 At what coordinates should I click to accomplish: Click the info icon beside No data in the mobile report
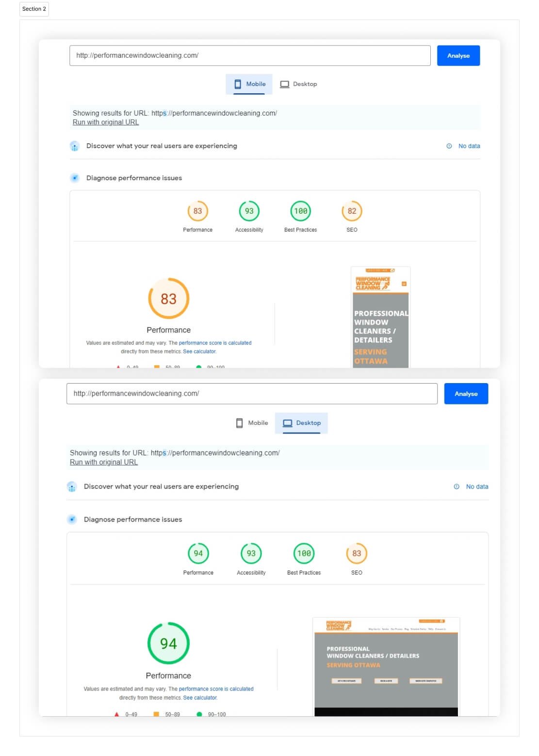pyautogui.click(x=449, y=146)
